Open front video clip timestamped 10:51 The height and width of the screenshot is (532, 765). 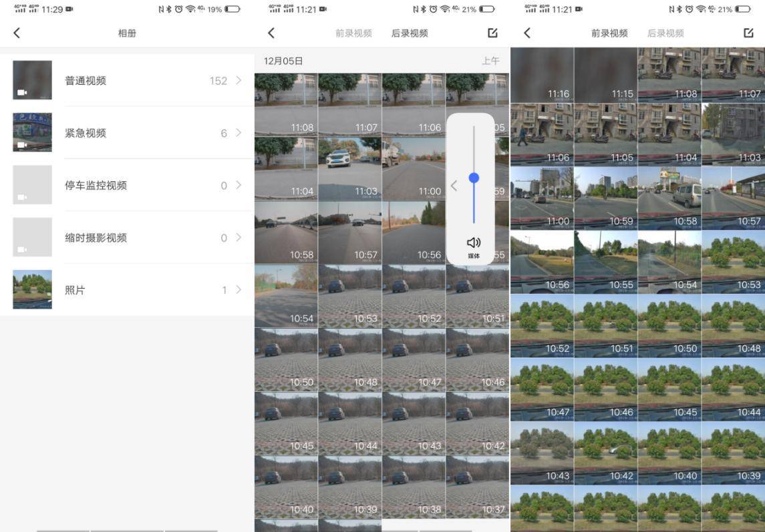(x=605, y=325)
